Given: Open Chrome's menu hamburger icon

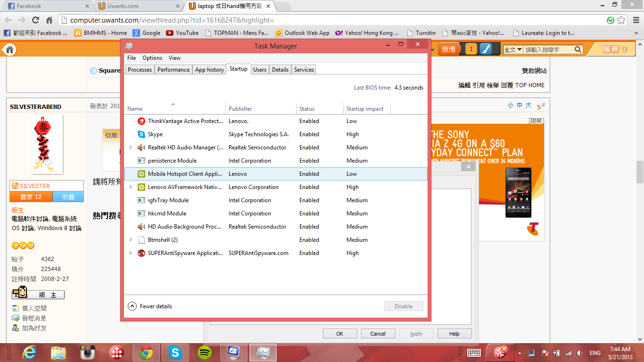Looking at the screenshot, I should (635, 20).
